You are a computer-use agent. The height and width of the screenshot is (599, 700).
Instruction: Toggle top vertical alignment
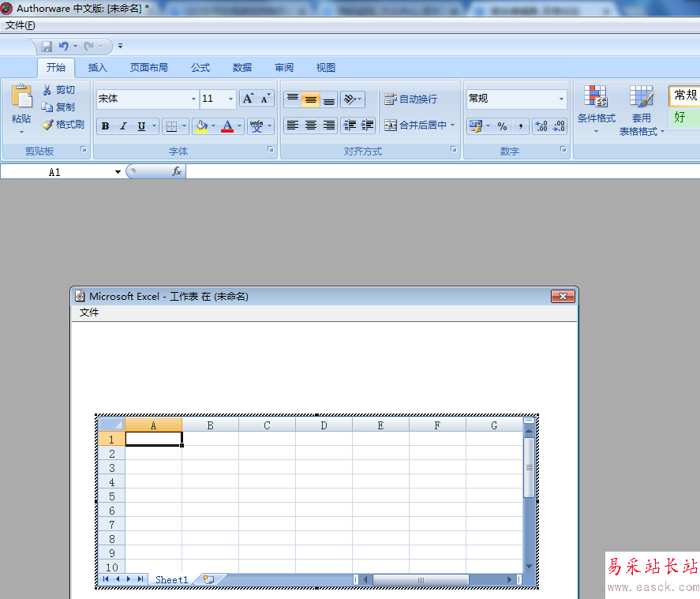293,99
